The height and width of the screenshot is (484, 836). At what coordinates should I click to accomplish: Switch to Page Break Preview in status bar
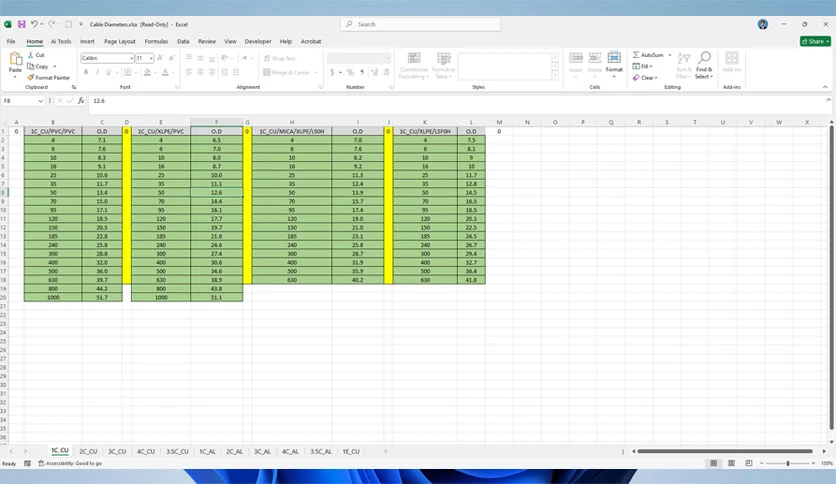[749, 463]
